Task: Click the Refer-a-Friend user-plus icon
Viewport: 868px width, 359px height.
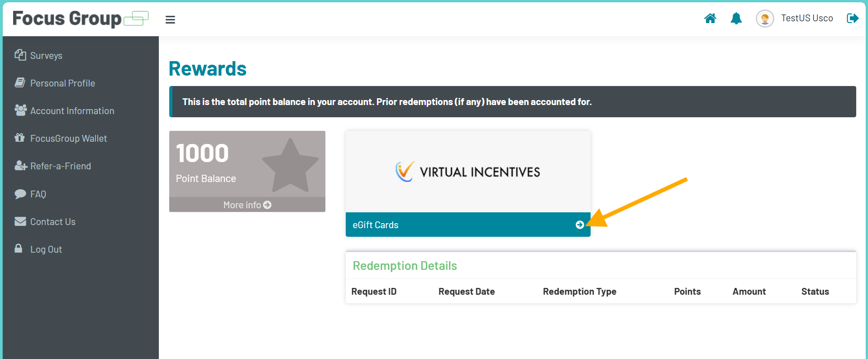Action: (21, 166)
